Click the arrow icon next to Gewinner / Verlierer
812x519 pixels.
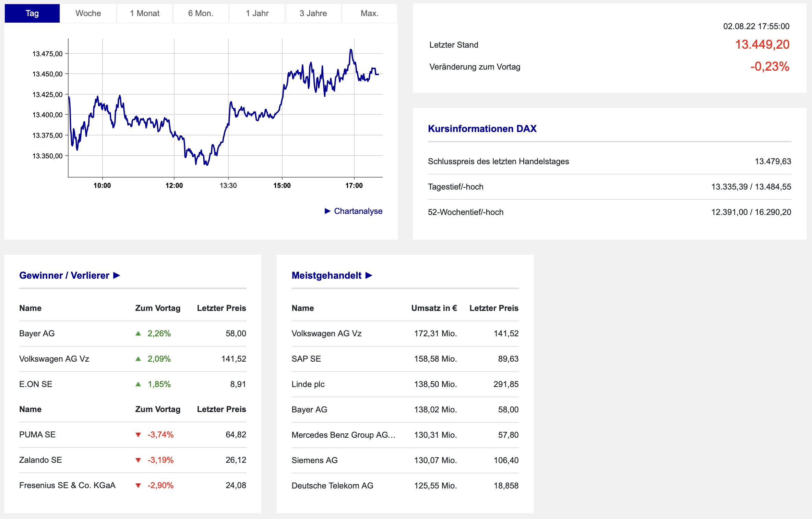[x=117, y=275]
